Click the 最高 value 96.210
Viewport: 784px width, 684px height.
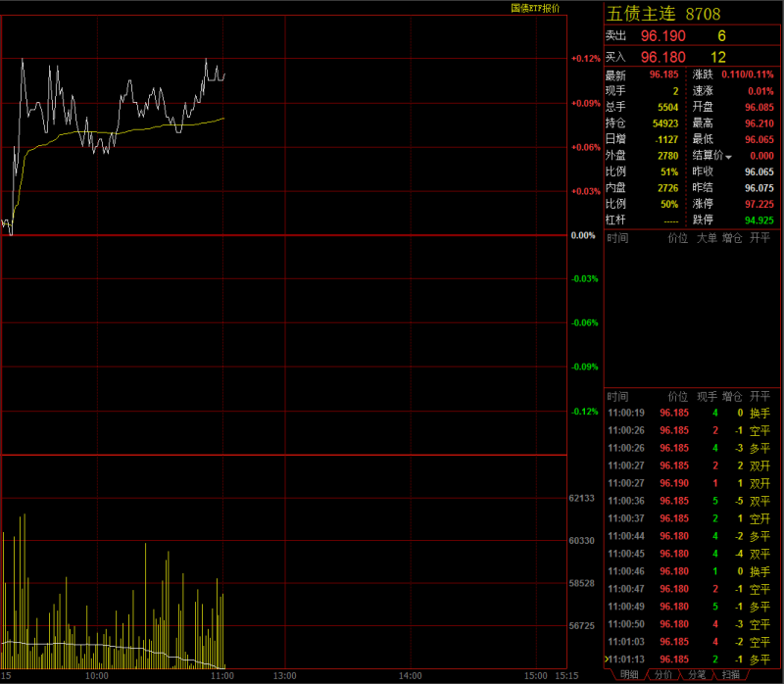[x=759, y=123]
